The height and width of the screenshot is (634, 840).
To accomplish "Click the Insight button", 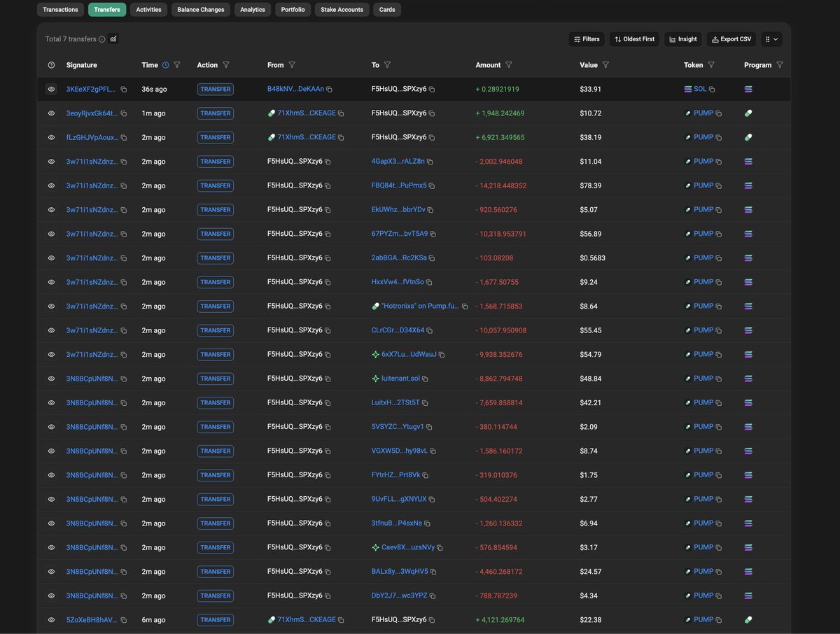I will (x=683, y=39).
